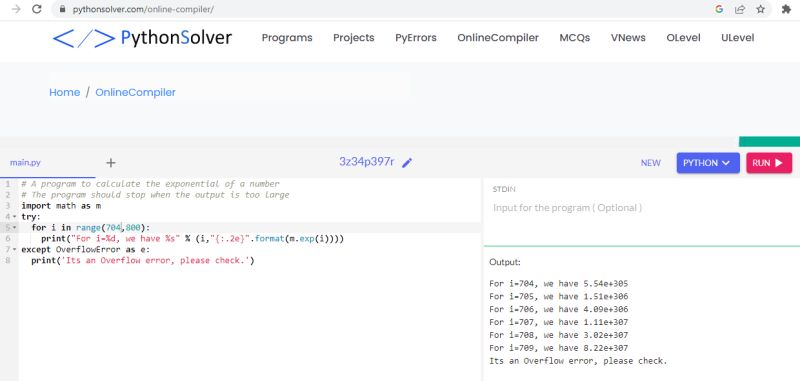Screen dimensions: 800x381
Task: Click the output line 'Its an Overflow error, please check.'
Action: click(578, 361)
